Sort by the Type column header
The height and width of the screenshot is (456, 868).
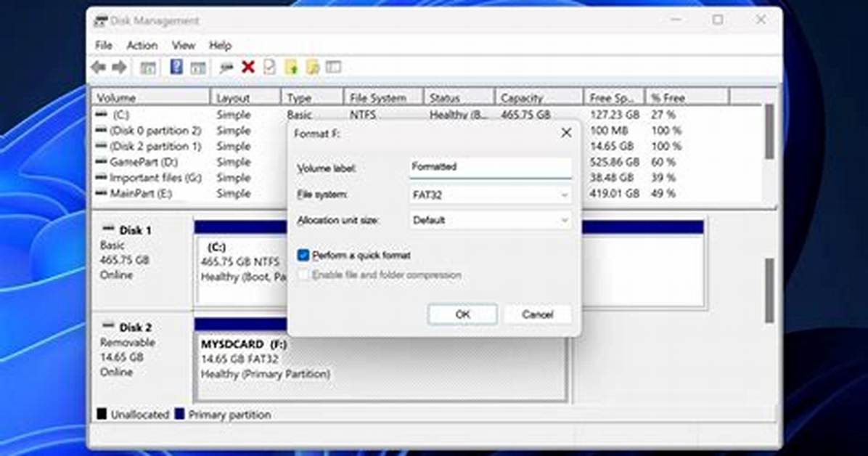click(312, 97)
